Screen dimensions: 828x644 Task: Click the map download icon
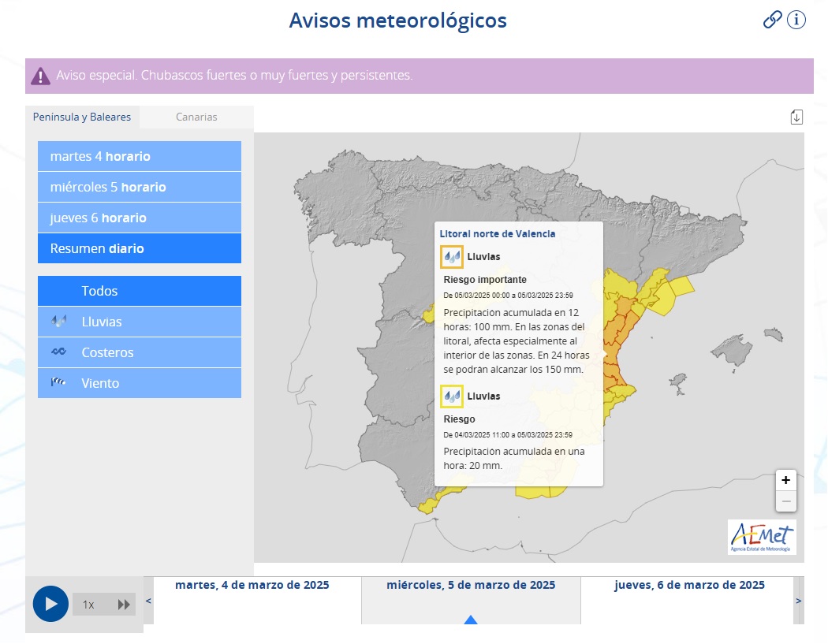coord(796,116)
